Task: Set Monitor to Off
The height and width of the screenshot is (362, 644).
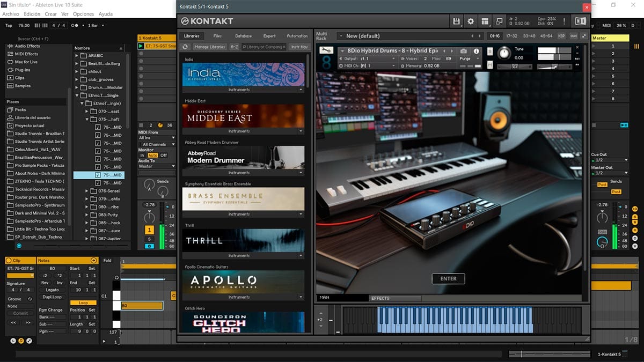Action: pos(164,156)
